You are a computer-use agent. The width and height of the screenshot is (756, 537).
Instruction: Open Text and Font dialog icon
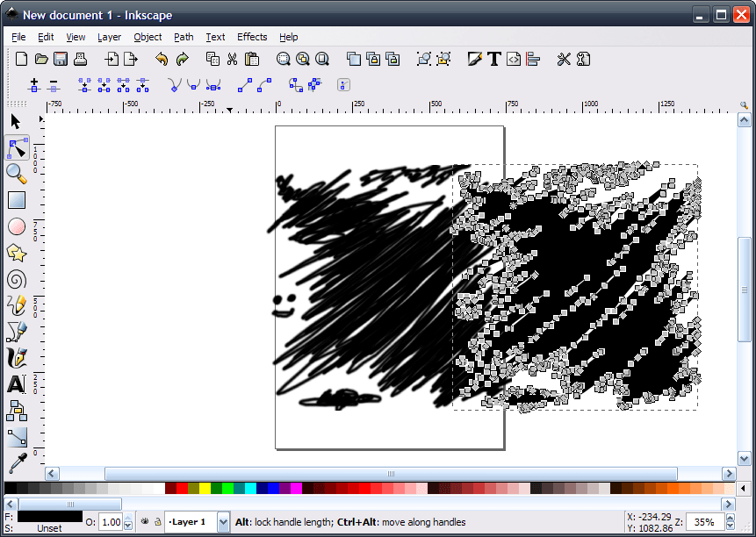tap(494, 60)
